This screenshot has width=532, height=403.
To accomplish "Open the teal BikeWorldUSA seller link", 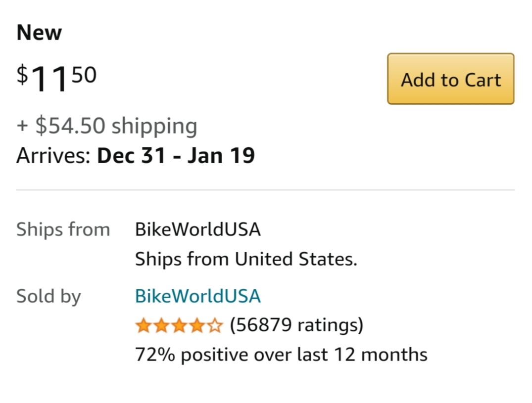I will [197, 296].
